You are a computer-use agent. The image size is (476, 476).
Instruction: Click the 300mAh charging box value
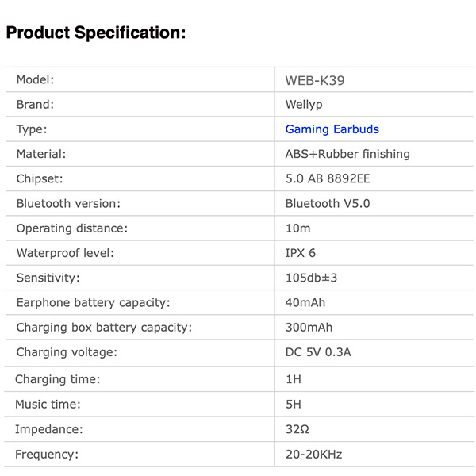pyautogui.click(x=309, y=328)
